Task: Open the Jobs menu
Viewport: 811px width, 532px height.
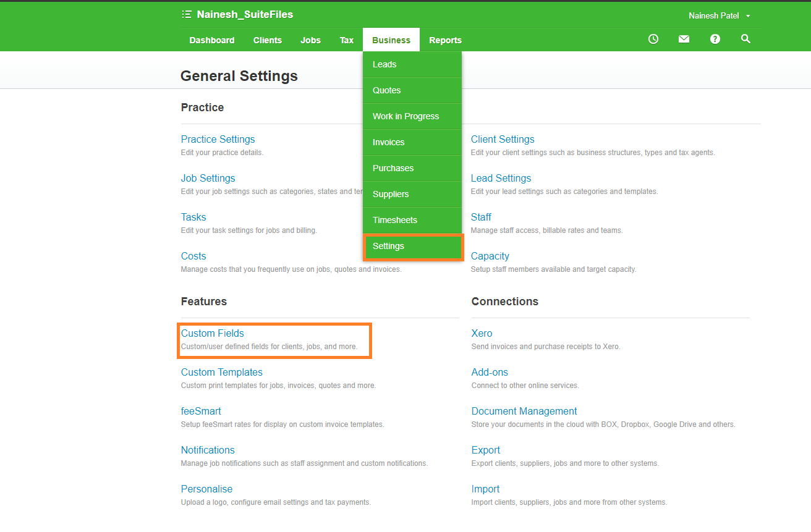Action: [310, 40]
